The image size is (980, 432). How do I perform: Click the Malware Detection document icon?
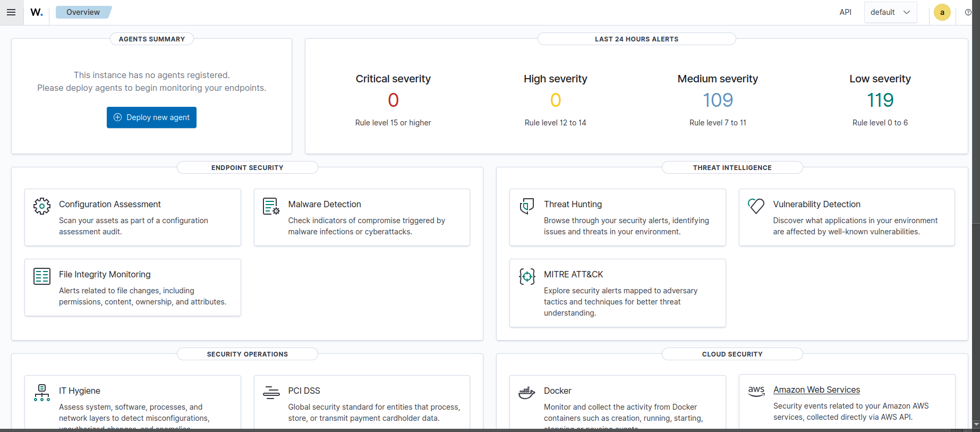271,206
